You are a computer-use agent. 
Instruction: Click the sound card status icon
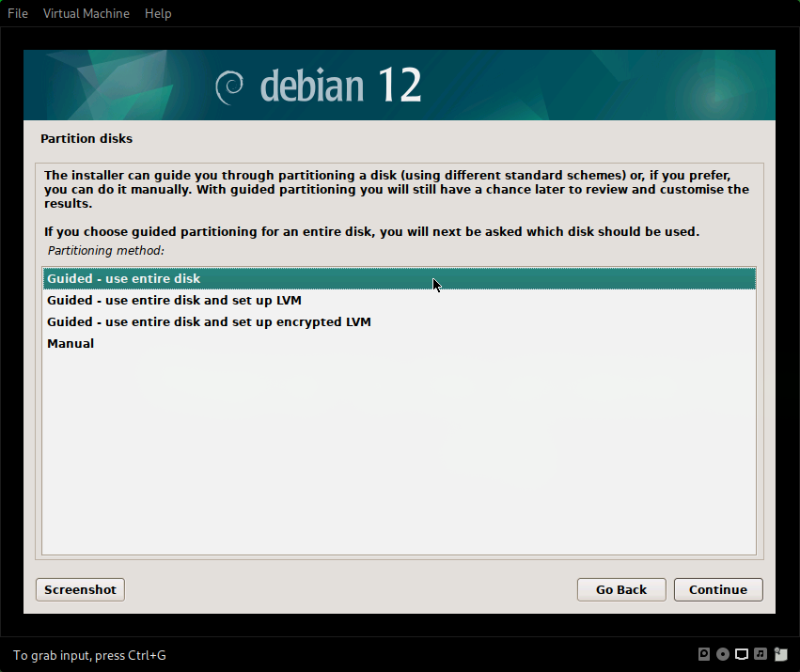click(x=761, y=654)
